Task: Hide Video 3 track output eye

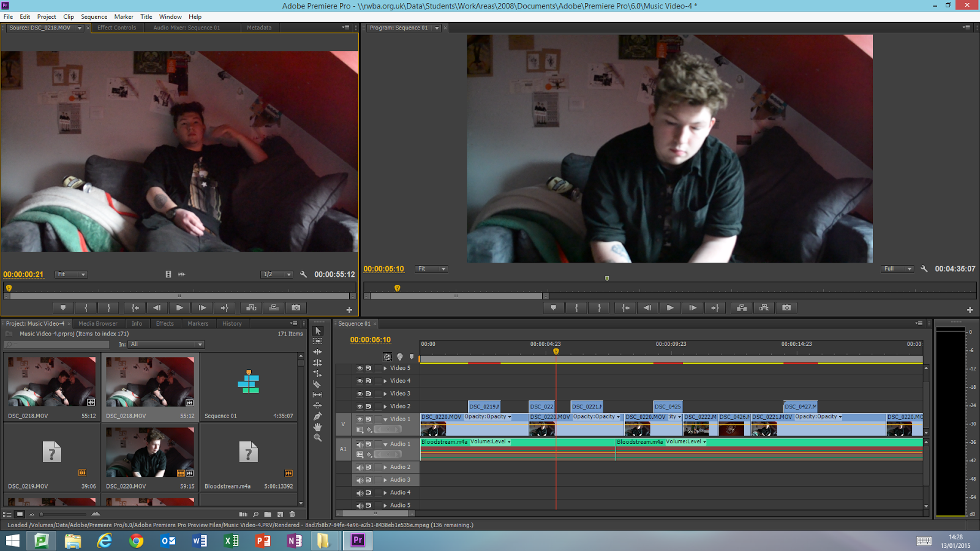Action: tap(360, 394)
